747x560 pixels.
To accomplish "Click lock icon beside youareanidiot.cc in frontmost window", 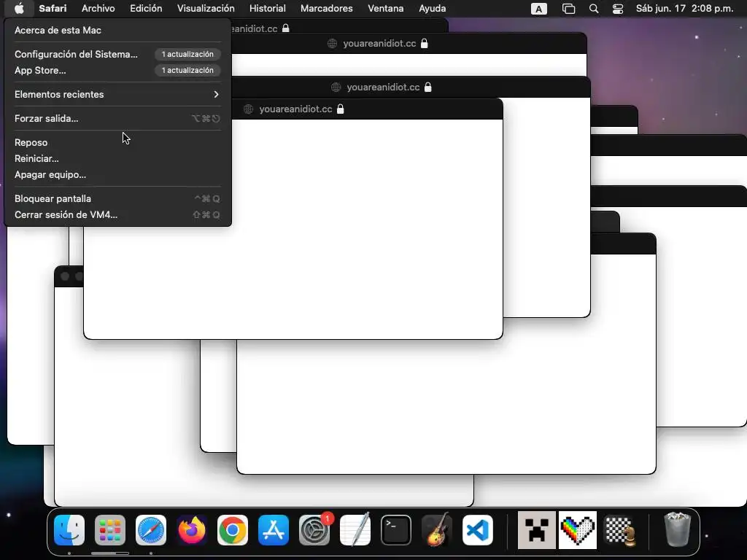I will 340,109.
